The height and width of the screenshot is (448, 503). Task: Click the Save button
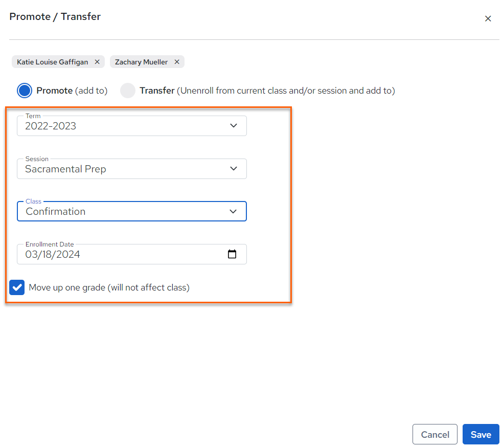pos(481,434)
